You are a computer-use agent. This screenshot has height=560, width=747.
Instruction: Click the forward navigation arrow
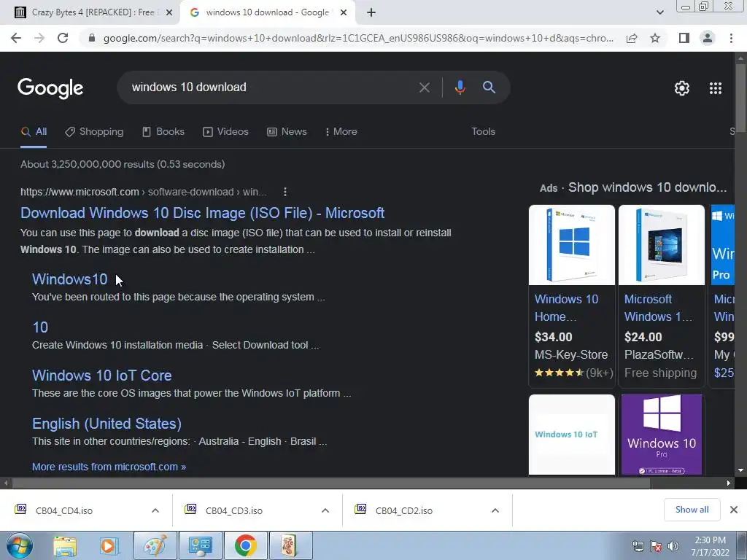(x=39, y=38)
